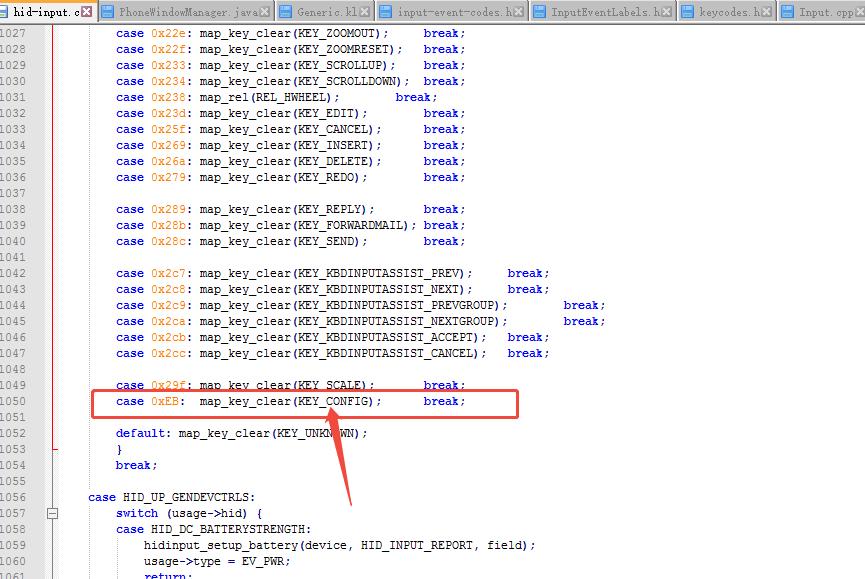865x579 pixels.
Task: Place cursor on KEY_KBDINPUTASSIST_NEXTGROUP
Action: pyautogui.click(x=396, y=321)
